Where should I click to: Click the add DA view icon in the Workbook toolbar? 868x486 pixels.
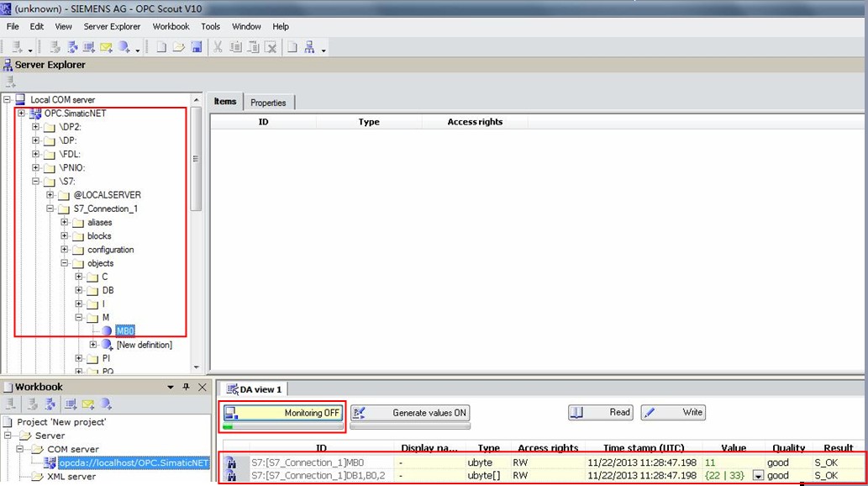(71, 404)
